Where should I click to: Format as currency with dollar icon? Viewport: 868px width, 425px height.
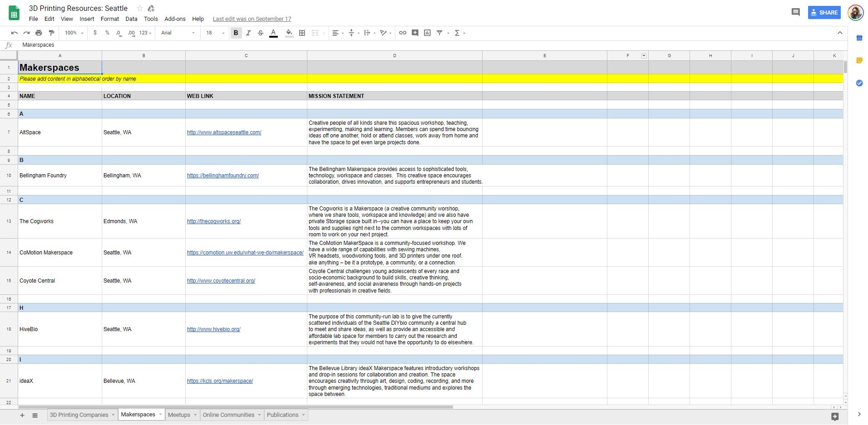tap(95, 33)
